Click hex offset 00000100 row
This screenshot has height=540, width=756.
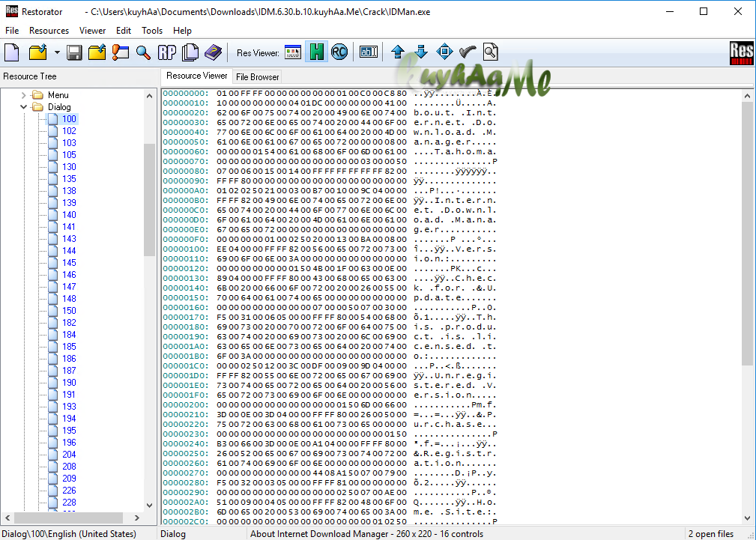click(330, 249)
